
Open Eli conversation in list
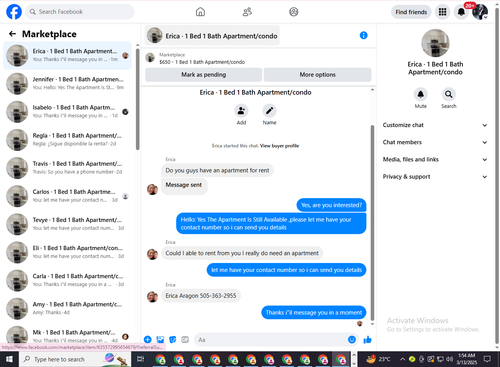point(67,252)
